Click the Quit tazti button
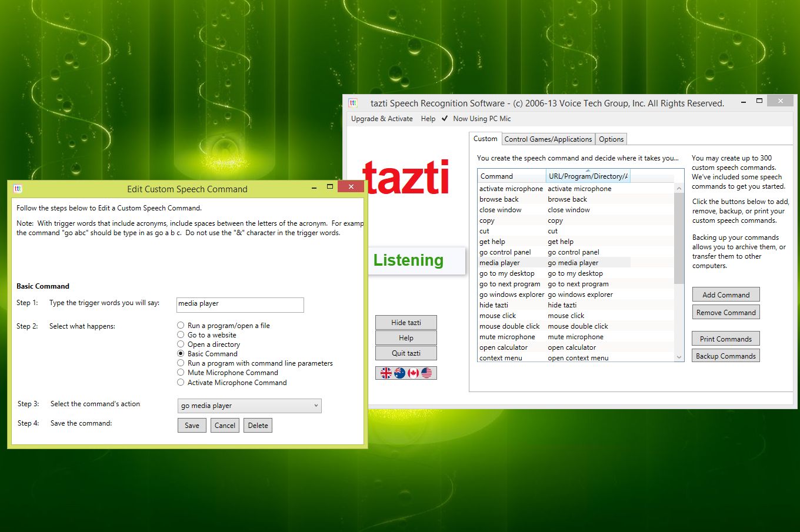 tap(406, 353)
